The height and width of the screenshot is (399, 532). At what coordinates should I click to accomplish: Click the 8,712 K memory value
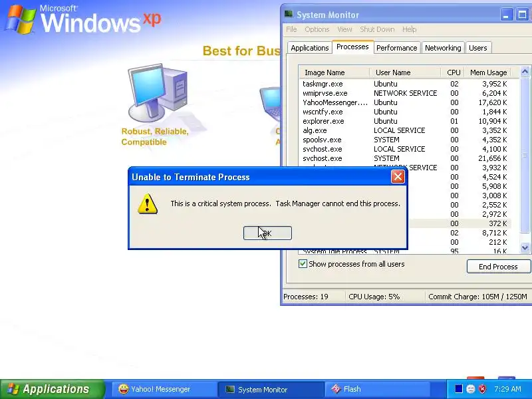click(494, 233)
